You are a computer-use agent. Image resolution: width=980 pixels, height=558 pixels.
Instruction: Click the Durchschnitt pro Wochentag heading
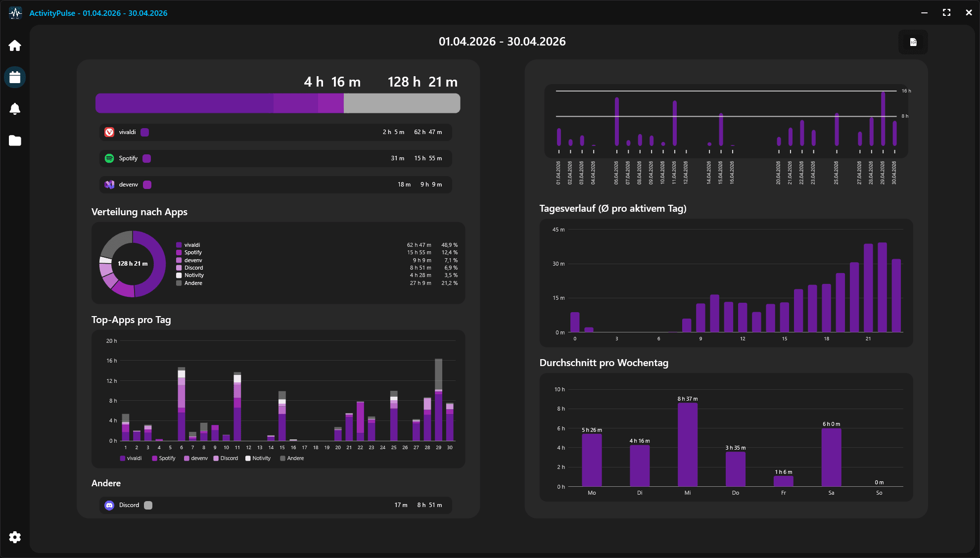click(x=604, y=363)
